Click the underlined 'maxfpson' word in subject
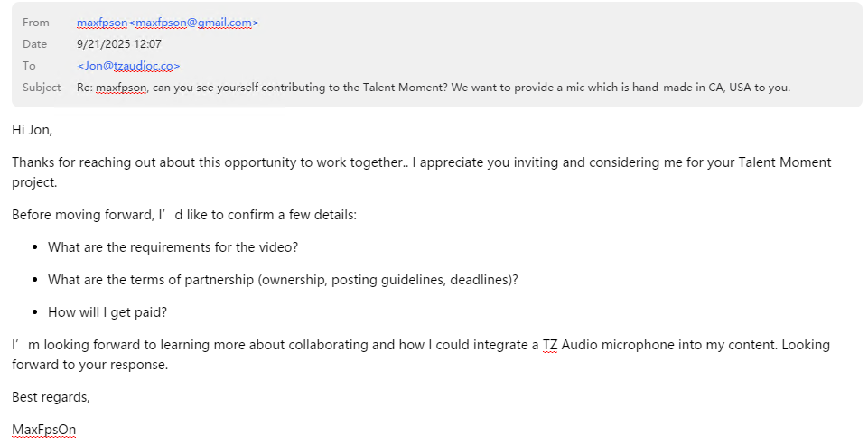The width and height of the screenshot is (868, 445). tap(120, 88)
